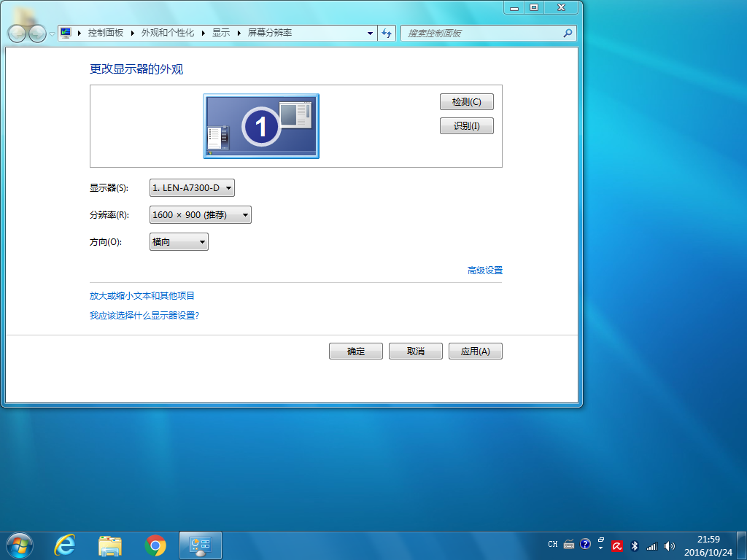The height and width of the screenshot is (560, 747).
Task: Launch Internet Explorer from taskbar
Action: (65, 545)
